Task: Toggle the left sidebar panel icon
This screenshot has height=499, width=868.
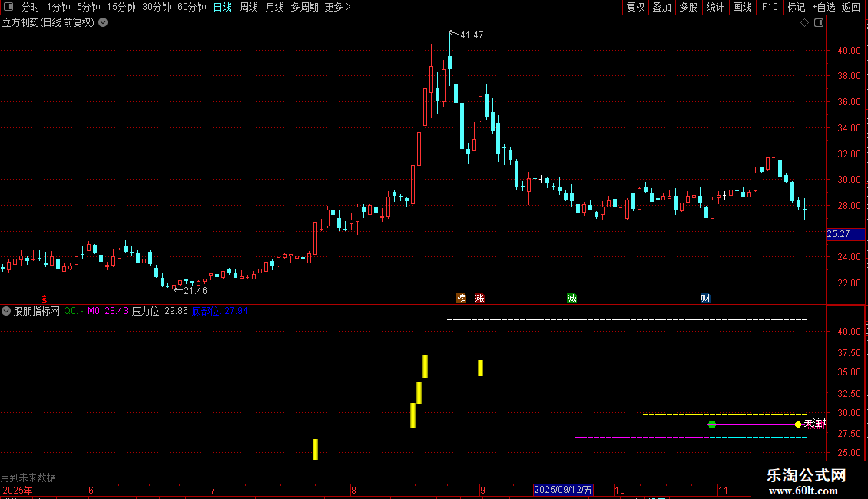Action: [8, 7]
